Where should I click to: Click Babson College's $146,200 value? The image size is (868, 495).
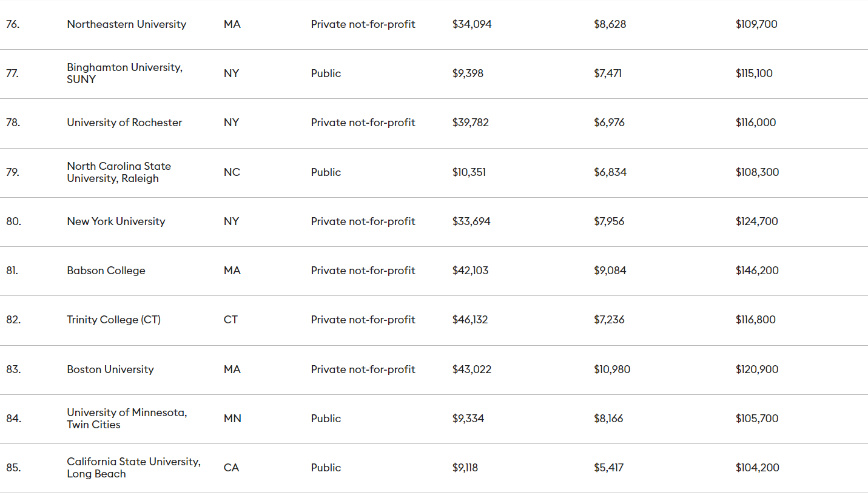pyautogui.click(x=757, y=271)
